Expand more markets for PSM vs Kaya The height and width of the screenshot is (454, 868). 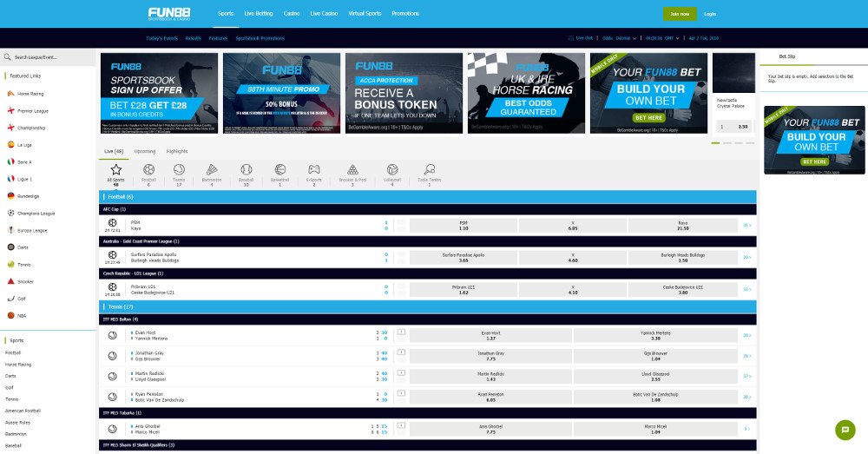point(746,226)
